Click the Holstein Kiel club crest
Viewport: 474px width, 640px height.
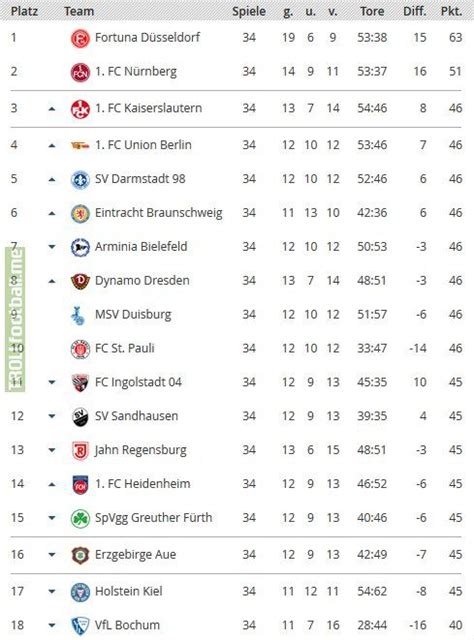(x=80, y=592)
